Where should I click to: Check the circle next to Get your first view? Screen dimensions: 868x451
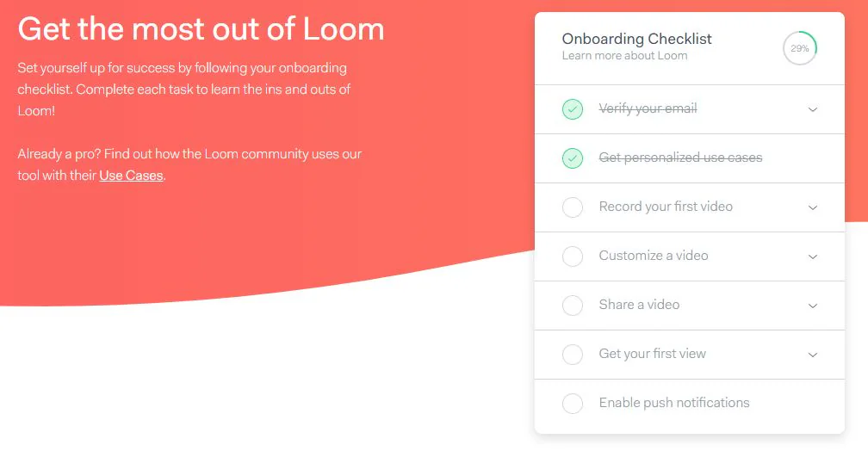(573, 355)
